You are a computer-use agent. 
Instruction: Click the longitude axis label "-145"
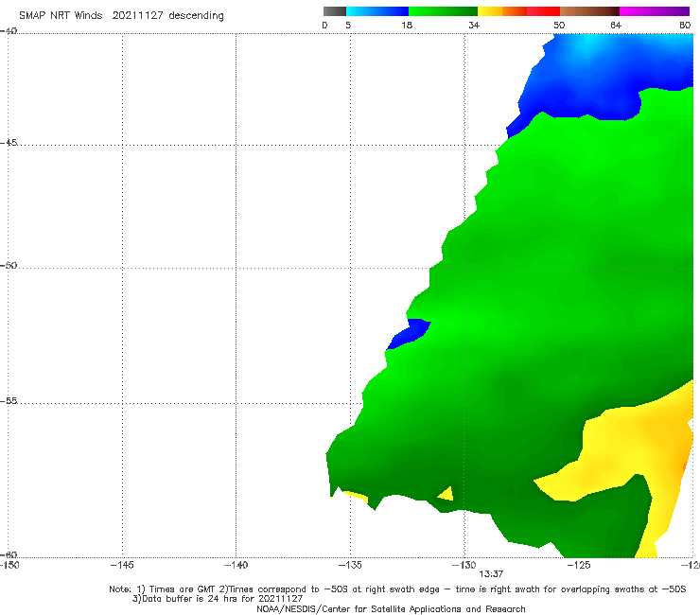[x=122, y=566]
